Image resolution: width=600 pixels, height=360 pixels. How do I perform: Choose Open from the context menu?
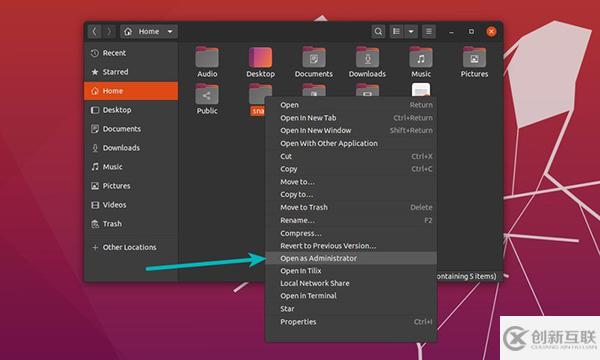click(351, 105)
